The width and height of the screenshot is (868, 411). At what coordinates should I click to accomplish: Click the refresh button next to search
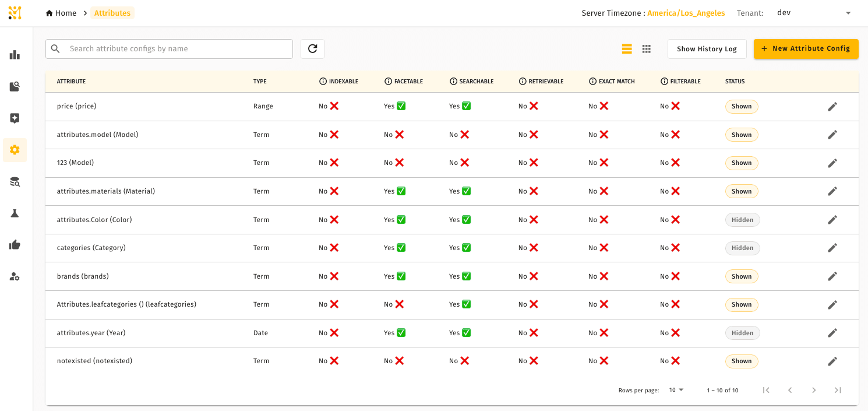pos(312,49)
